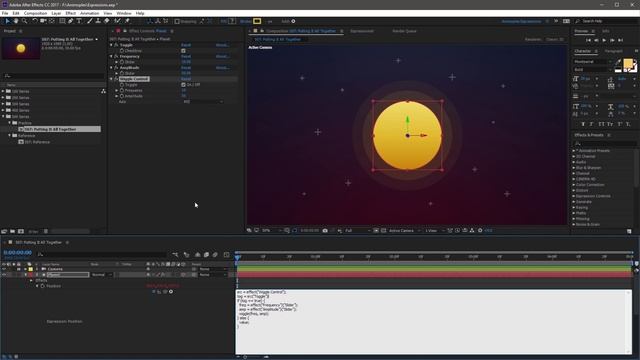
Task: Open the viewer resolution Full dropdown
Action: (358, 231)
